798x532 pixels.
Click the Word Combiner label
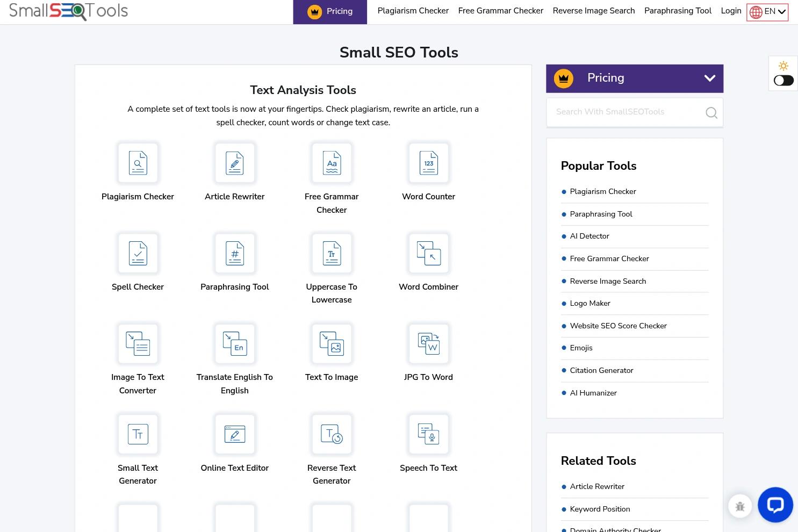(x=428, y=287)
